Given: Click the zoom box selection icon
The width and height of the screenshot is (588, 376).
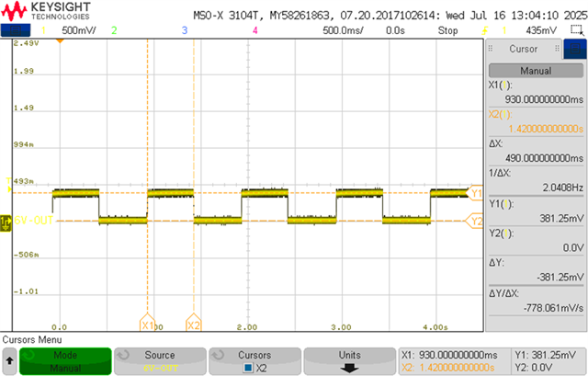Looking at the screenshot, I should click(577, 30).
